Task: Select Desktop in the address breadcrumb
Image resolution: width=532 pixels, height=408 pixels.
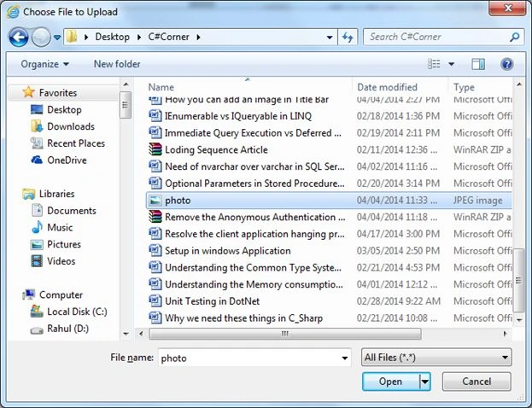Action: [112, 37]
